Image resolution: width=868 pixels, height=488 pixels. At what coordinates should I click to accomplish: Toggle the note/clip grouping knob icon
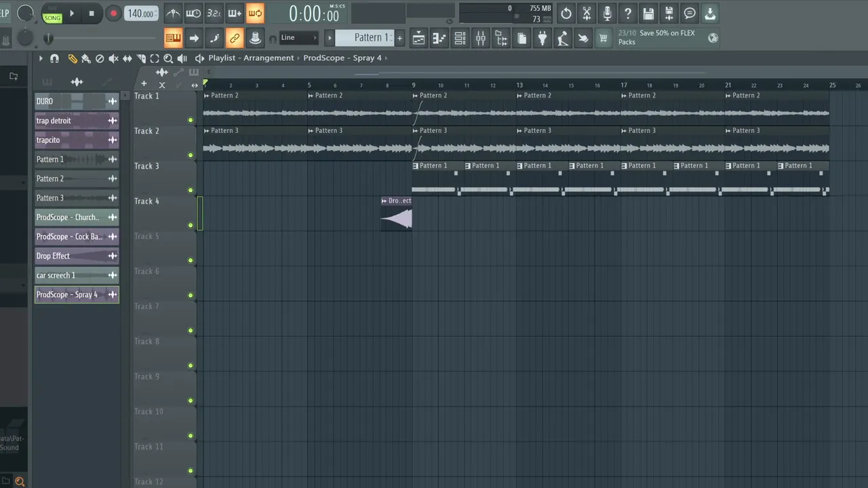[255, 38]
